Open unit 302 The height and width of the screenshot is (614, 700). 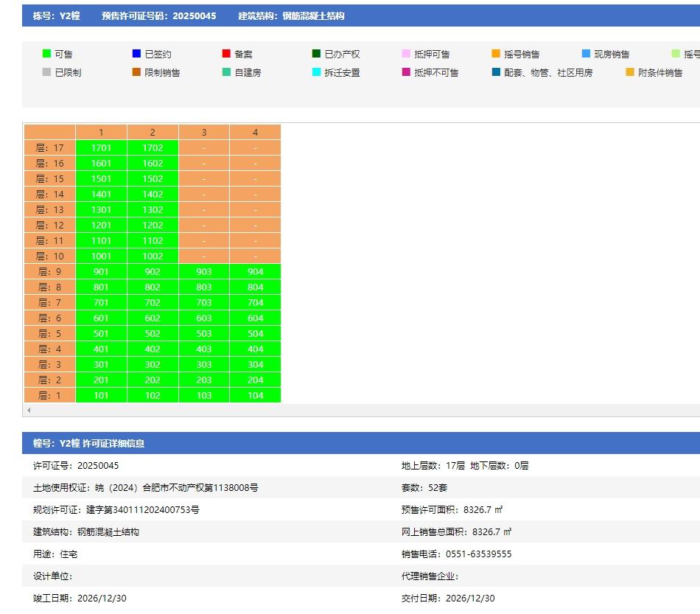click(153, 364)
